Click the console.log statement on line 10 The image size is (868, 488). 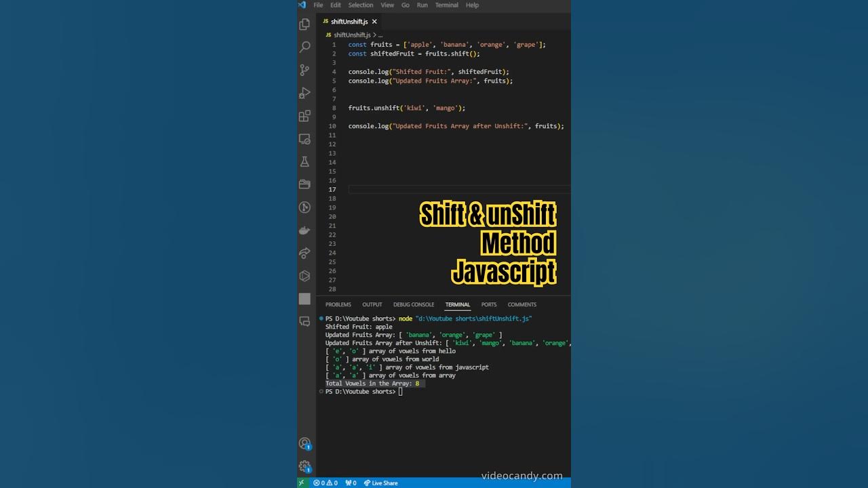click(456, 126)
